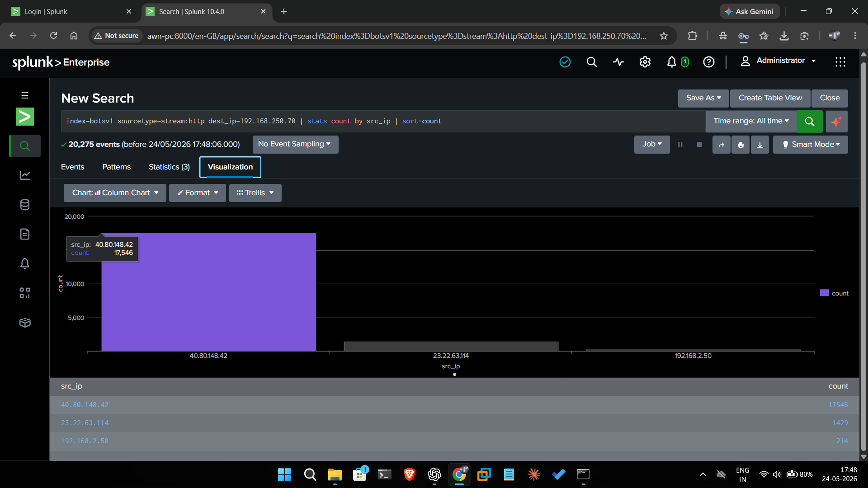Click the green Splunk app logo in sidebar

click(x=25, y=117)
